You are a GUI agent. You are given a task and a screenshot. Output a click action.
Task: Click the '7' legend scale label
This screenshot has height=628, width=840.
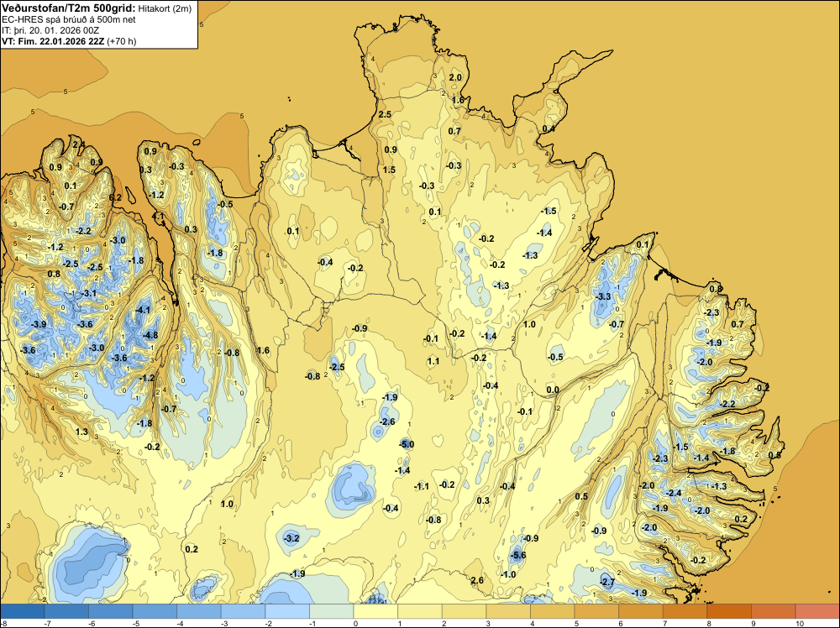[x=666, y=623]
